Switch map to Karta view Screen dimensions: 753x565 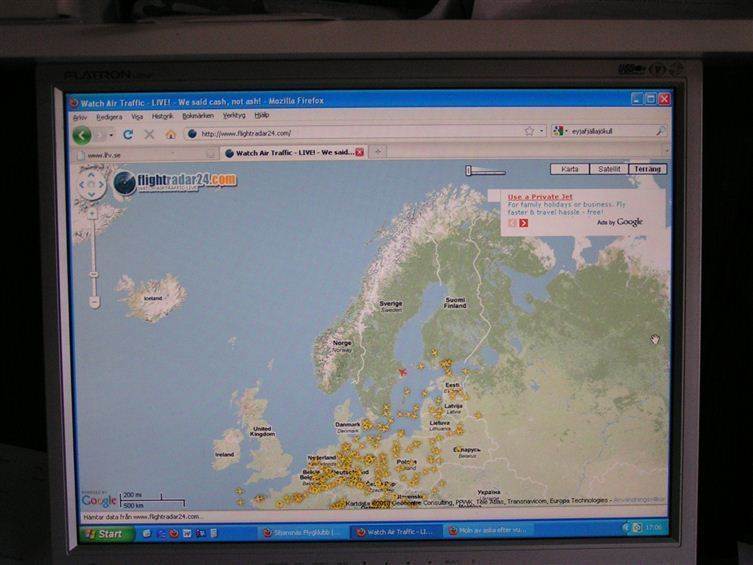[x=569, y=169]
